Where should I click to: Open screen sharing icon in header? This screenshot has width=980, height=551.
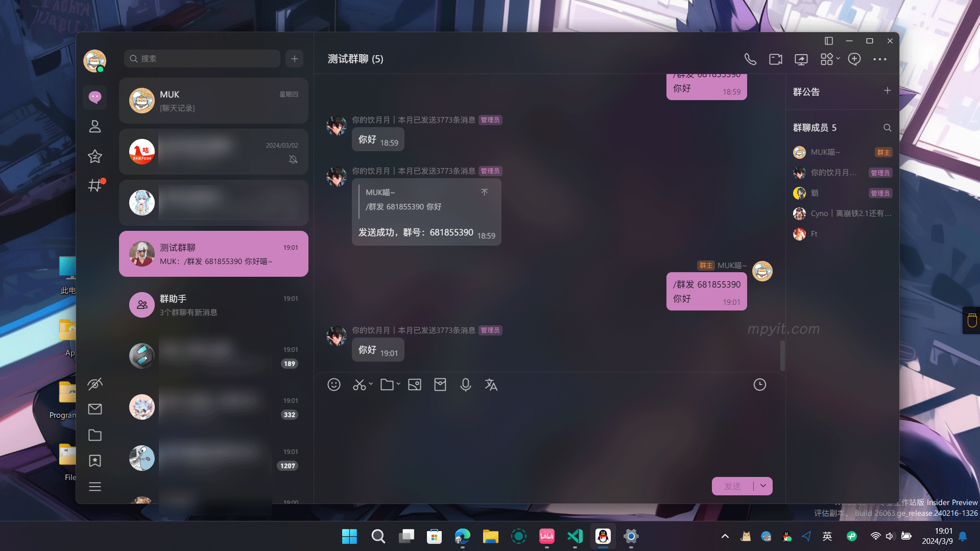(x=801, y=59)
